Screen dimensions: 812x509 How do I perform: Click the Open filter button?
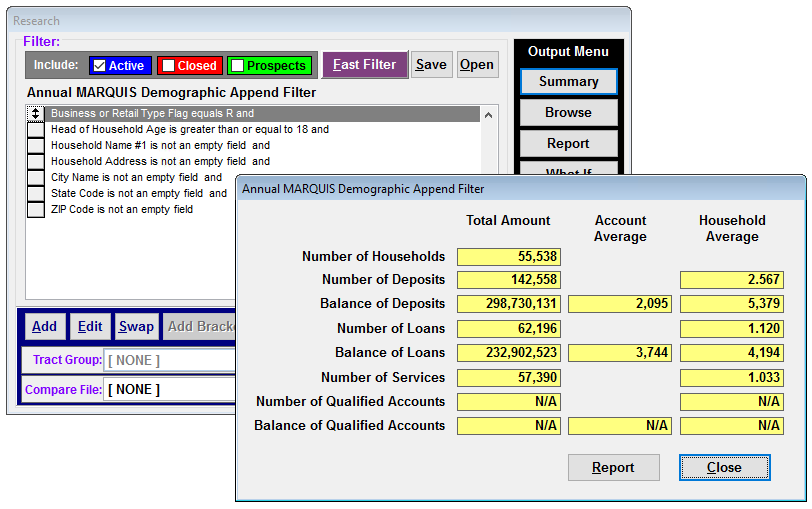(477, 65)
